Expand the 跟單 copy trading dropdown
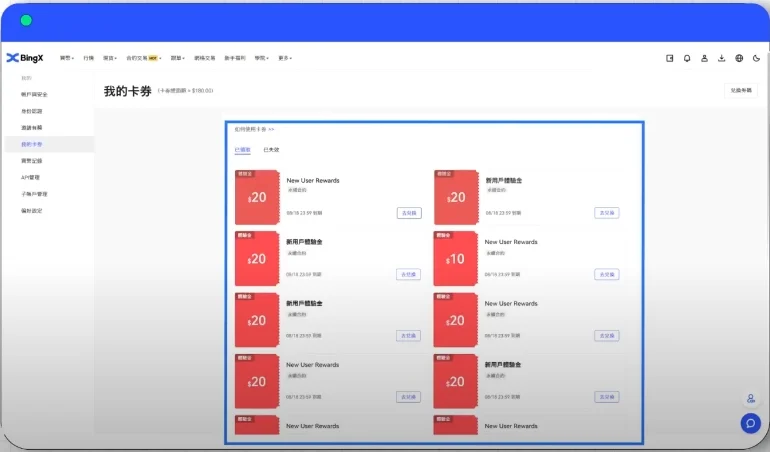This screenshot has width=770, height=452. [177, 58]
